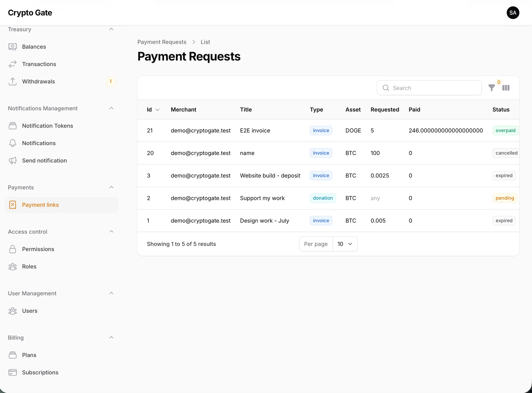Open the Website build - deposit row

coord(328,176)
